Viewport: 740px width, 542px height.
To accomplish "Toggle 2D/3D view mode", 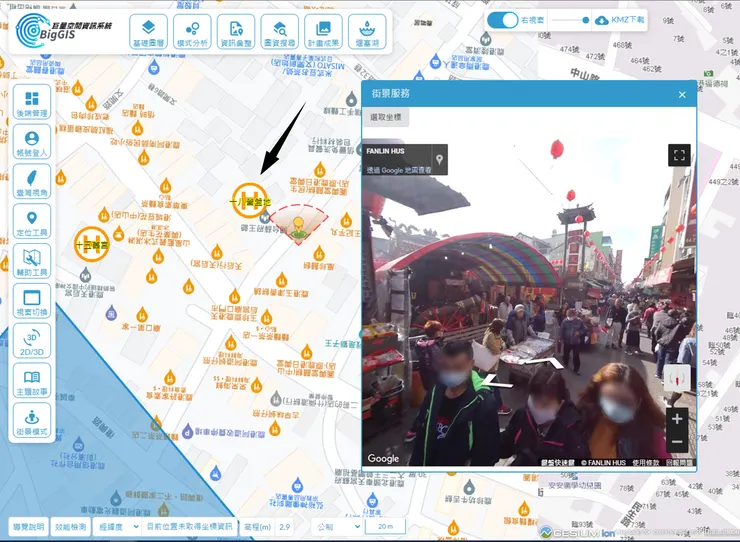I will pos(32,341).
